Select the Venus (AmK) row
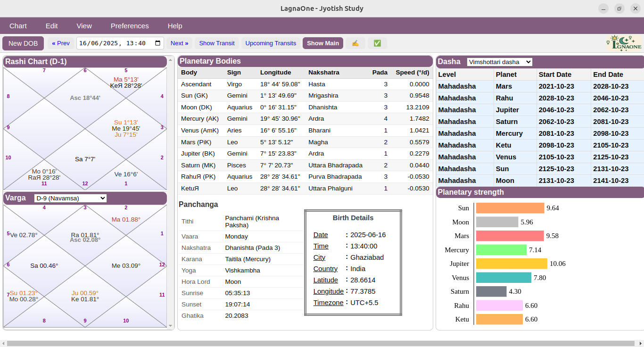Screen dimensions: 644x347 pyautogui.click(x=305, y=130)
